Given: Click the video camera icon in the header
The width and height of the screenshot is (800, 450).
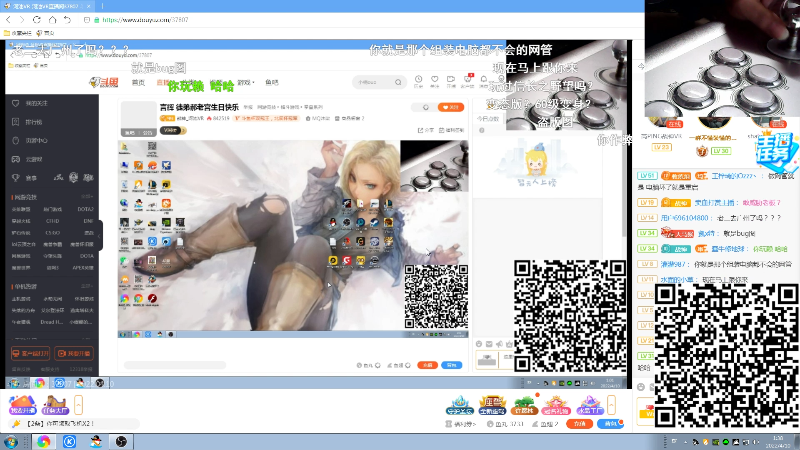Looking at the screenshot, I should click(x=451, y=79).
